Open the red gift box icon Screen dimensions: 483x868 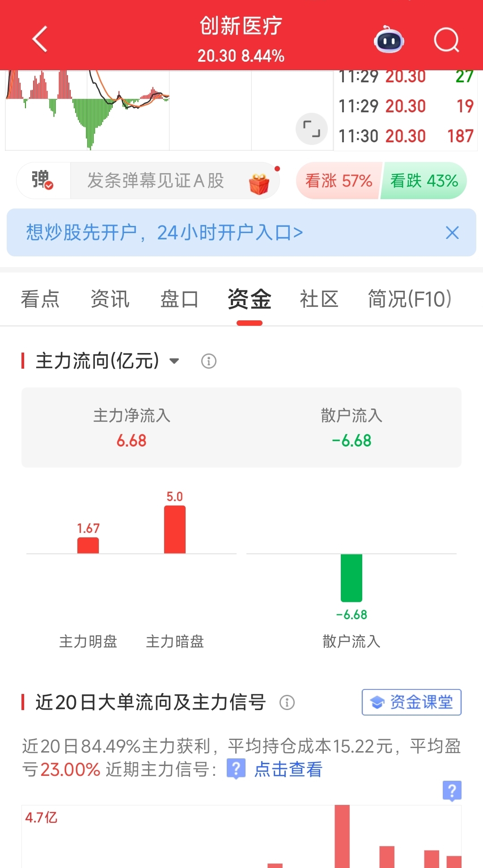[259, 183]
